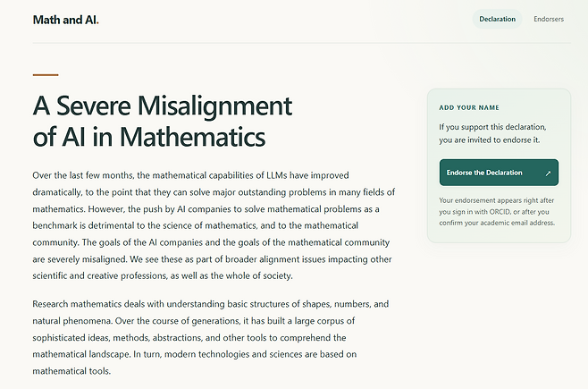This screenshot has height=389, width=588.
Task: Click the 'are severely misaligned' sentence
Action: point(80,259)
